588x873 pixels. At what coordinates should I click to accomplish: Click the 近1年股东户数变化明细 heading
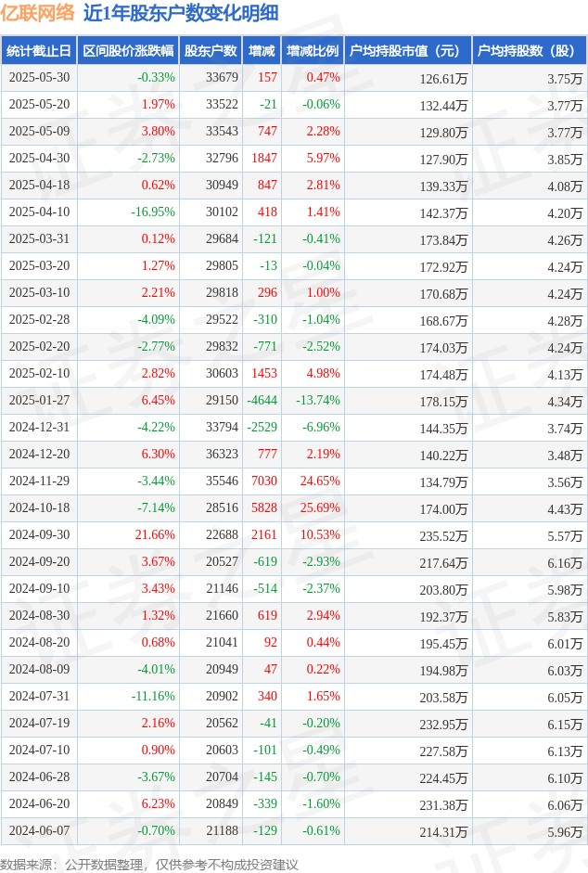coord(181,13)
